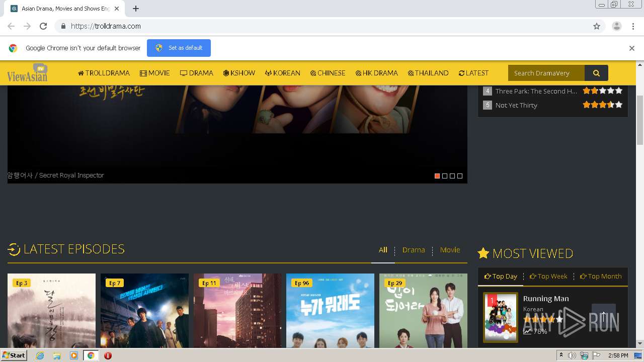Select the All episodes tab
The width and height of the screenshot is (644, 362).
click(x=383, y=250)
